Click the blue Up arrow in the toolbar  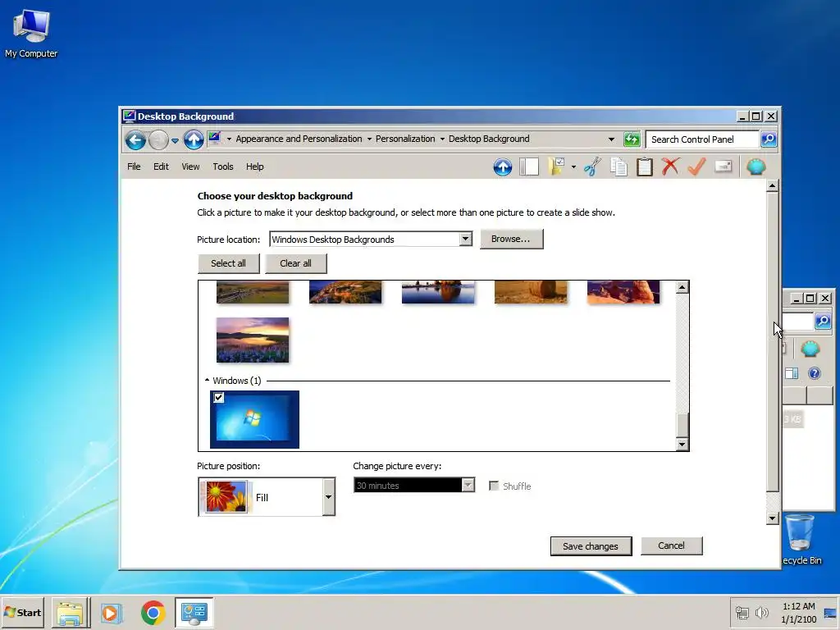503,167
